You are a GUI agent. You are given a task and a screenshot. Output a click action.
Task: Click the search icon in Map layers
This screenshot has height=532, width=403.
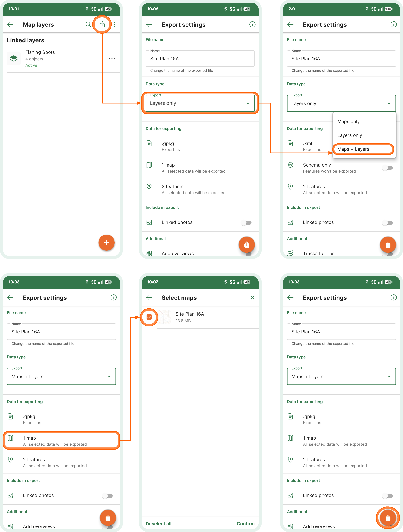[x=88, y=24]
